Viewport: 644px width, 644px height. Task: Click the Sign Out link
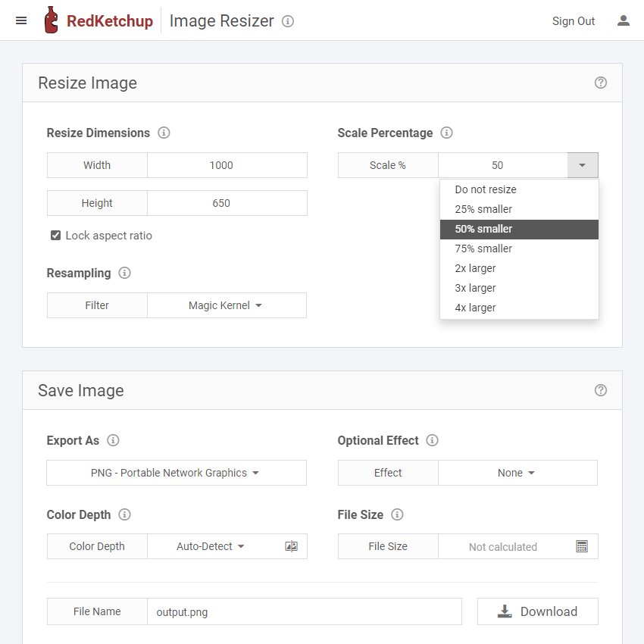(x=574, y=20)
